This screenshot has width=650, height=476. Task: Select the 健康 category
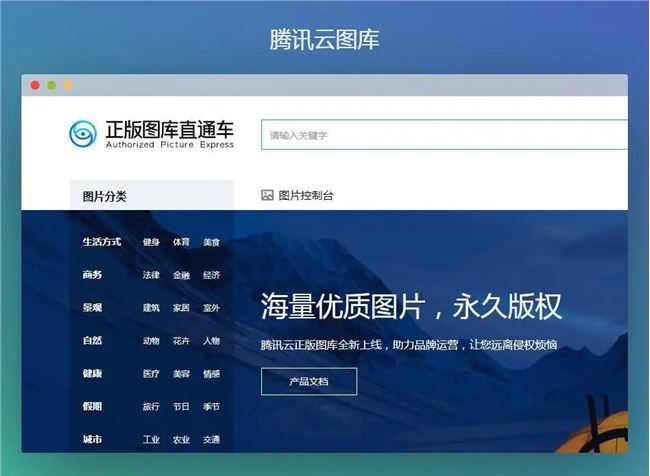coord(92,374)
